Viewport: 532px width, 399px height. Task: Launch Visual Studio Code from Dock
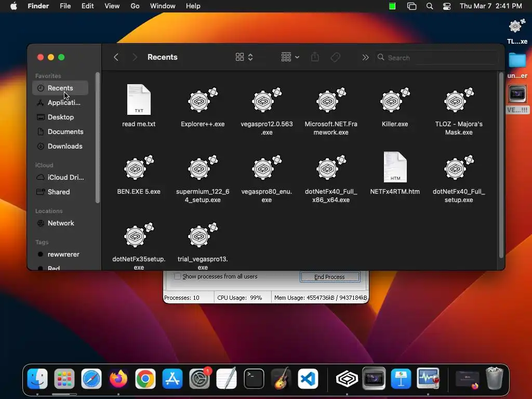[308, 378]
